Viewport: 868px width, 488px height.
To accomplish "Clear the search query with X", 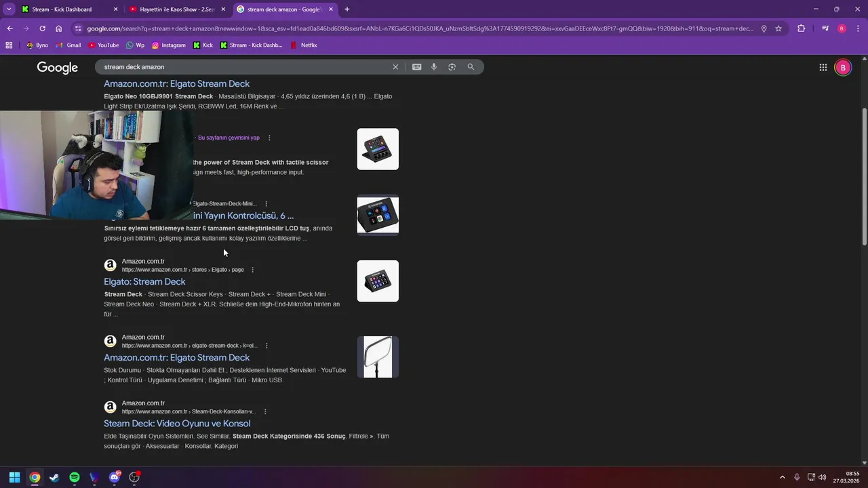I will tap(395, 67).
